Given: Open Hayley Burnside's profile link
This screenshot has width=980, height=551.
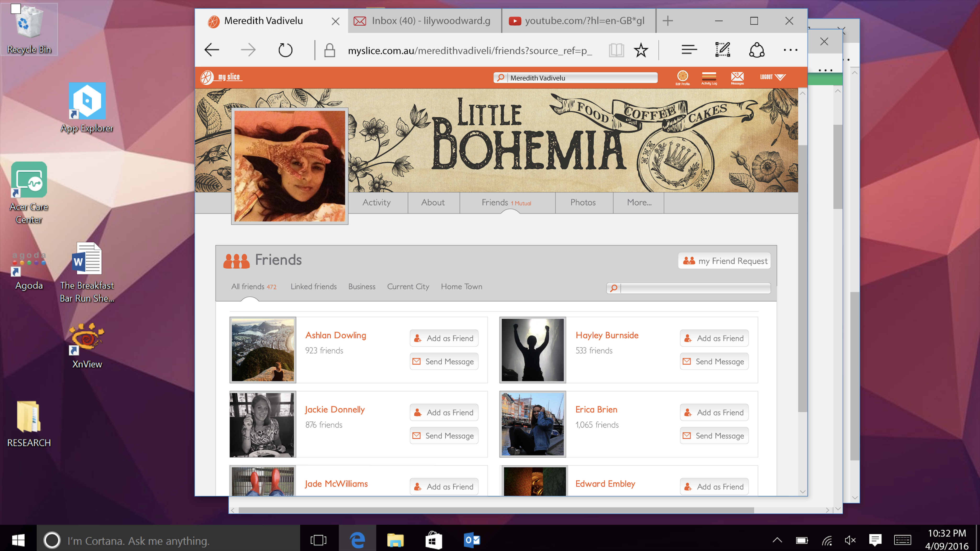Looking at the screenshot, I should [607, 335].
